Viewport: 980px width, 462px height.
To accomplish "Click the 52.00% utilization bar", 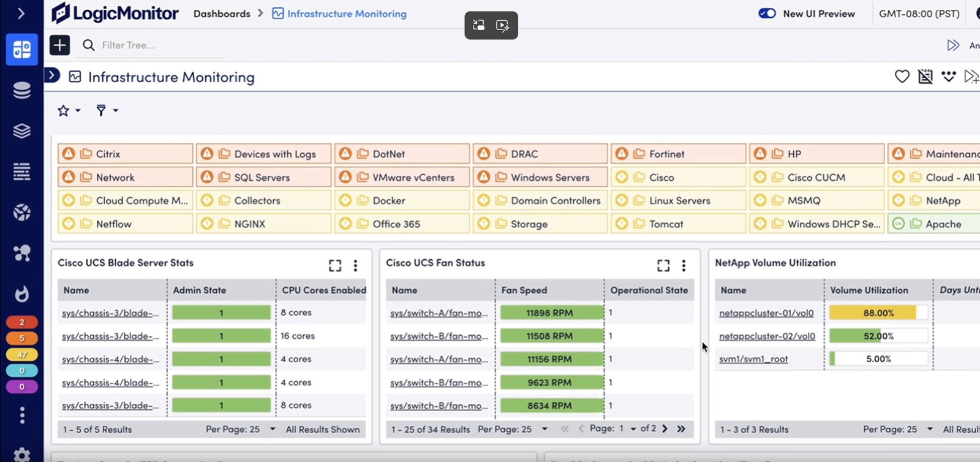I will coord(878,336).
